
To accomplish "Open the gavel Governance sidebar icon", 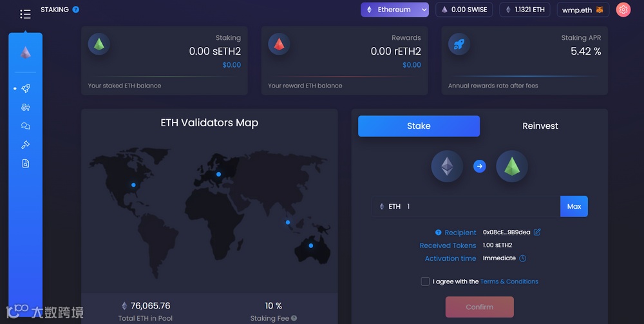I will pos(26,144).
